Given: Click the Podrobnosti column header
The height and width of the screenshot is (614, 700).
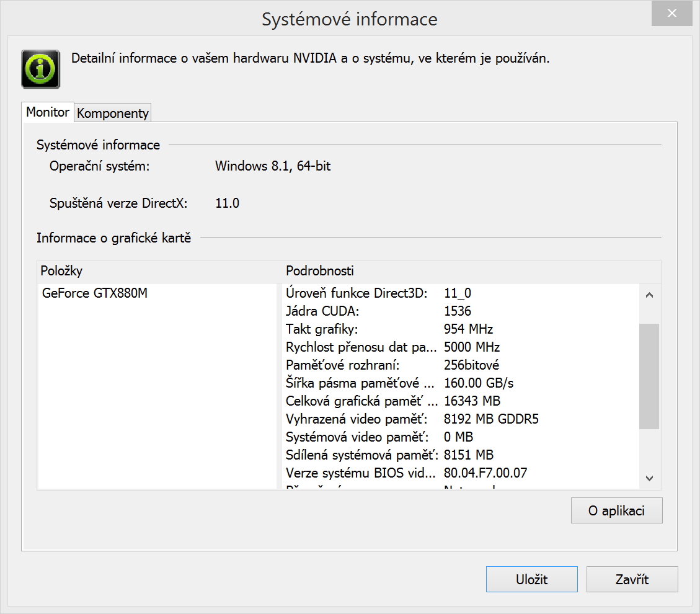Looking at the screenshot, I should point(320,271).
